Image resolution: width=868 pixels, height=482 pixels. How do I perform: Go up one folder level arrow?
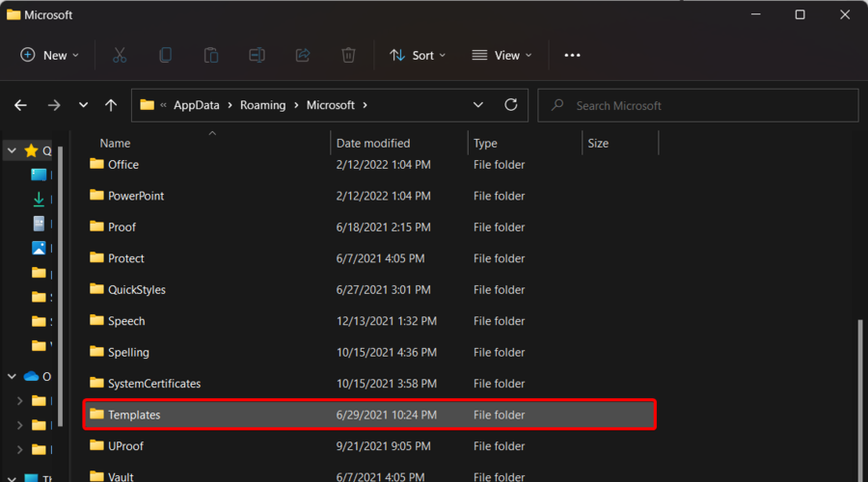click(x=111, y=105)
